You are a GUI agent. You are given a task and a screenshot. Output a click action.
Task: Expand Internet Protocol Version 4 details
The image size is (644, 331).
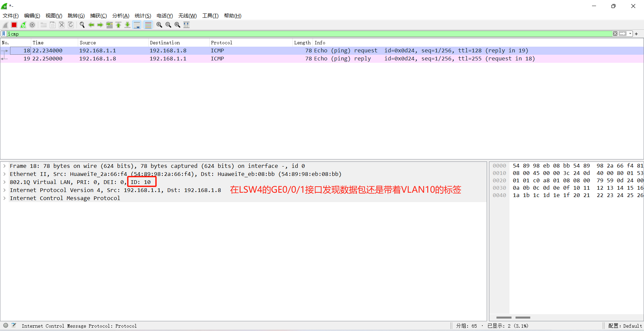click(4, 190)
